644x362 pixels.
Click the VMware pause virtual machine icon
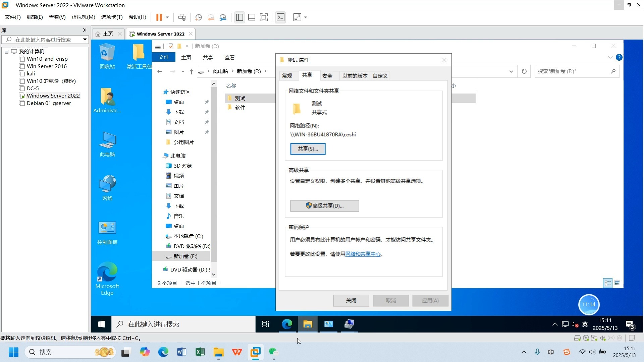pyautogui.click(x=159, y=17)
